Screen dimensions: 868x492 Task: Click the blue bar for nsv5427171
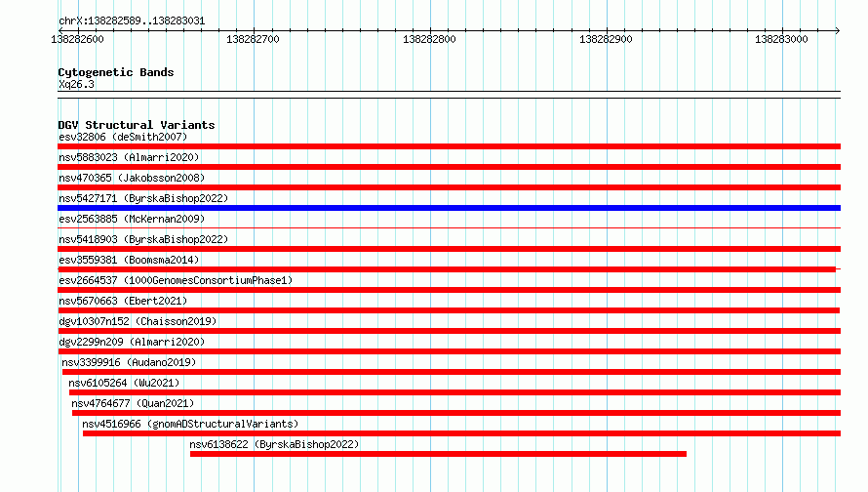pos(449,208)
